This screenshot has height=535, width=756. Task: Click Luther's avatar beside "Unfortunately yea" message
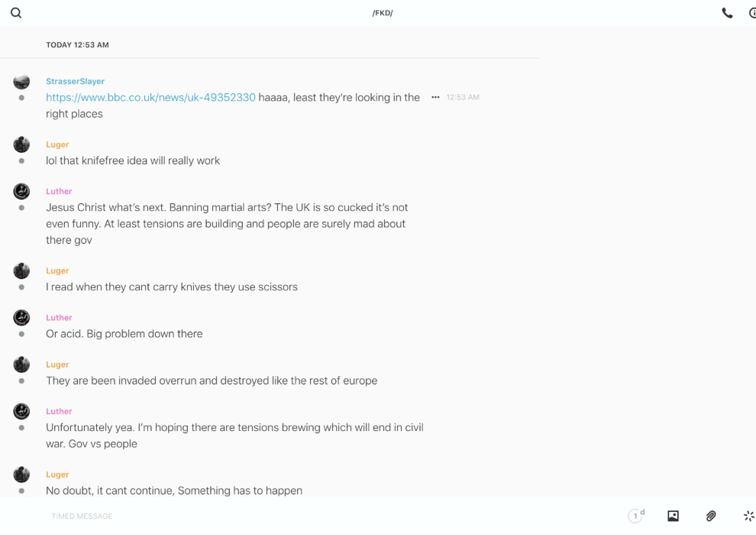point(21,411)
